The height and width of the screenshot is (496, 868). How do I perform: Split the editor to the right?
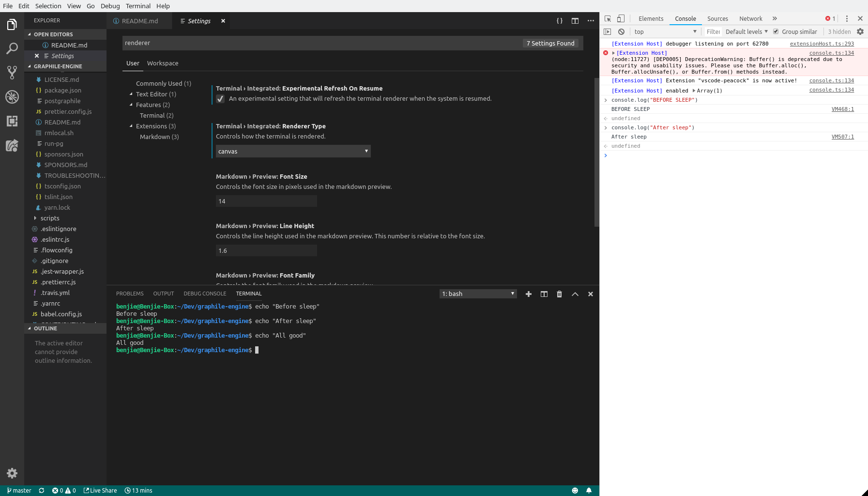point(575,21)
